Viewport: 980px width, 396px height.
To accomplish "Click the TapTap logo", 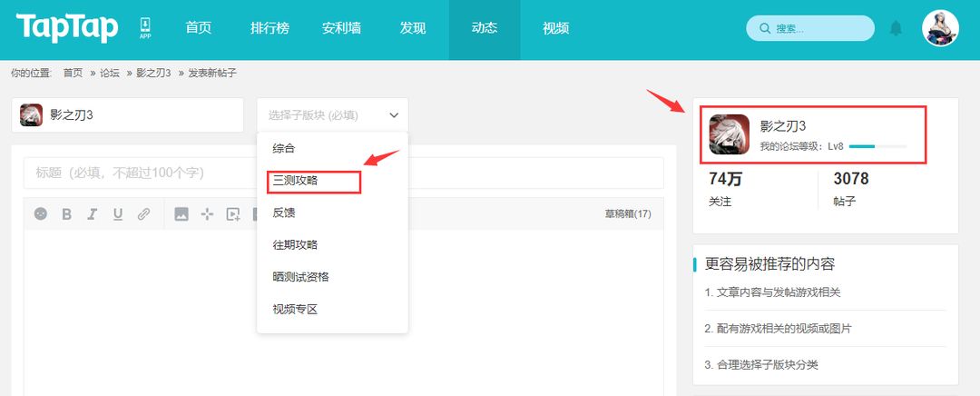I will (67, 28).
